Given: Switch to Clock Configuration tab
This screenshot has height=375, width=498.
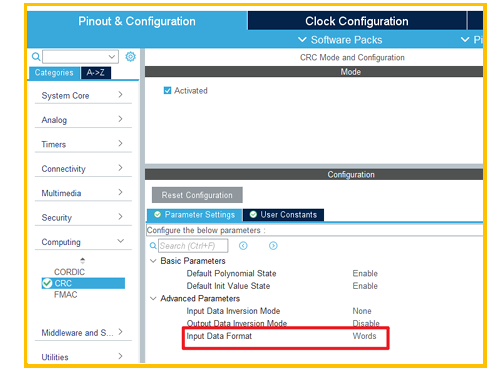Looking at the screenshot, I should click(357, 21).
